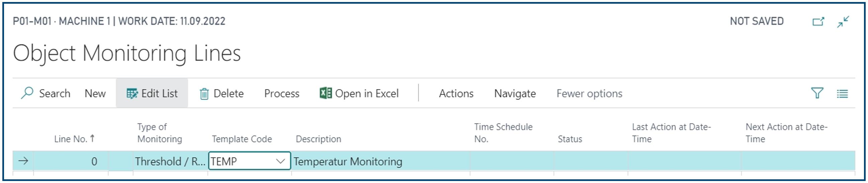Click the empty Status cell in row
This screenshot has width=868, height=183.
point(591,161)
